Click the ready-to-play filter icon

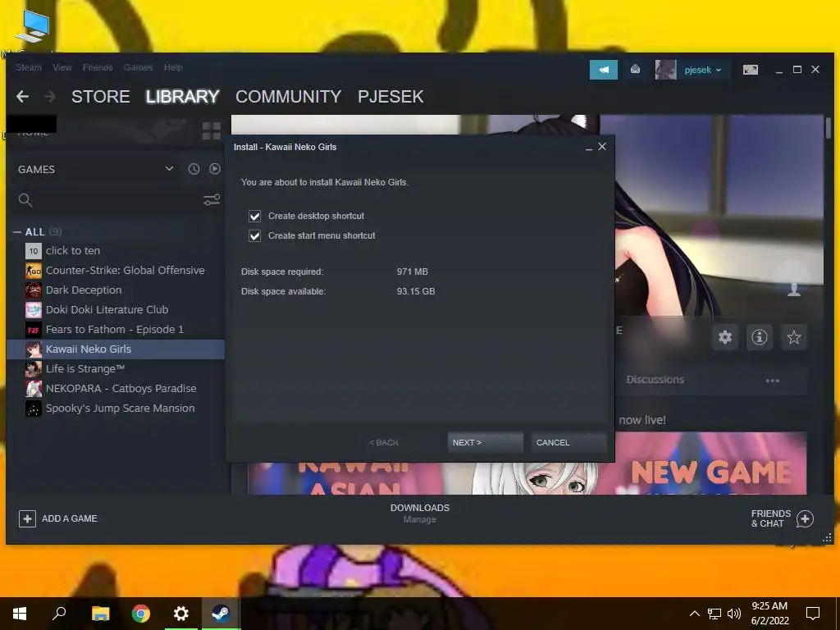coord(215,169)
